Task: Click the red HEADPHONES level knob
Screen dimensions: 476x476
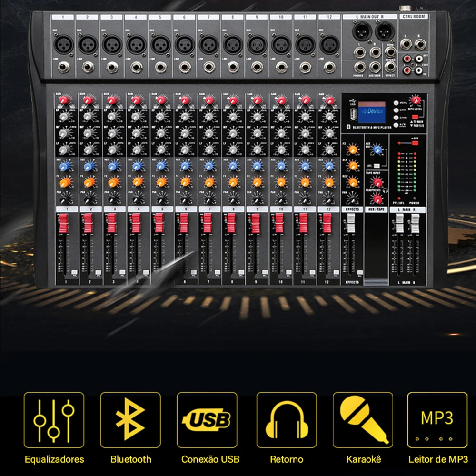Action: [377, 199]
